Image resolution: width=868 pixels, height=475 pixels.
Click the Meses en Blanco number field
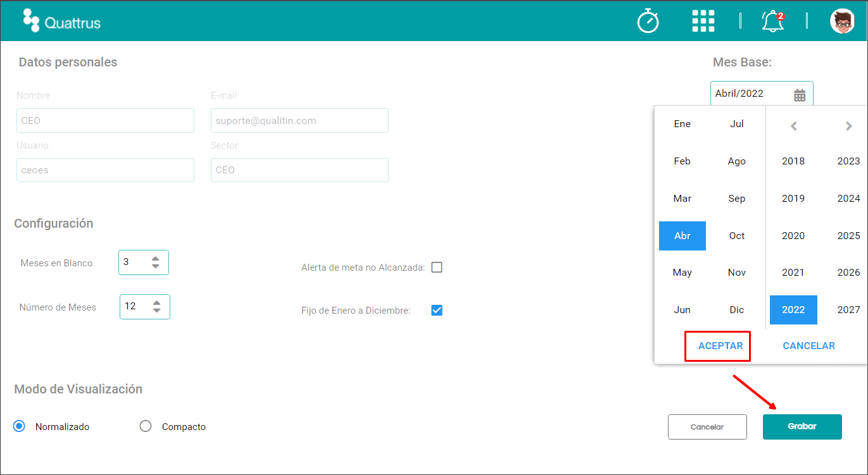click(144, 262)
